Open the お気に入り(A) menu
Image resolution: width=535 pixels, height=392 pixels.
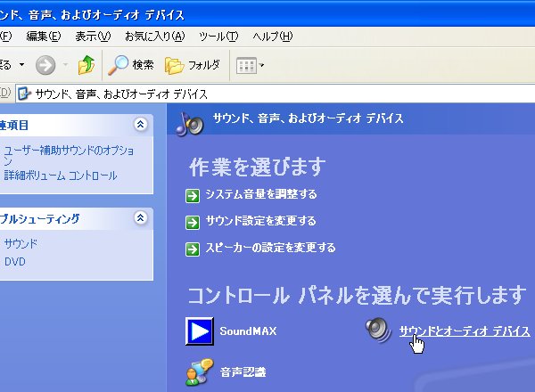[153, 36]
